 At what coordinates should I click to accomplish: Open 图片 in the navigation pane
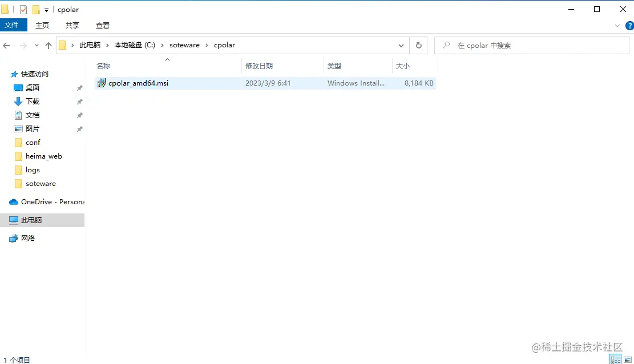[33, 129]
